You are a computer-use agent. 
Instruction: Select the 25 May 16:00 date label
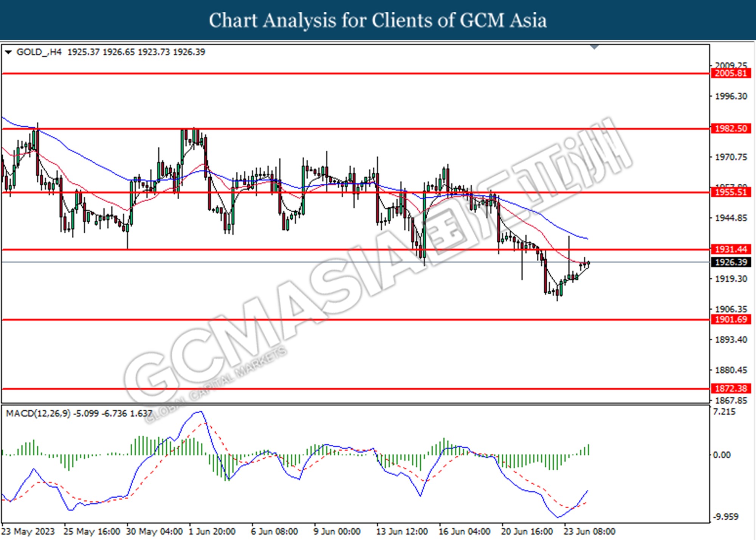click(92, 532)
